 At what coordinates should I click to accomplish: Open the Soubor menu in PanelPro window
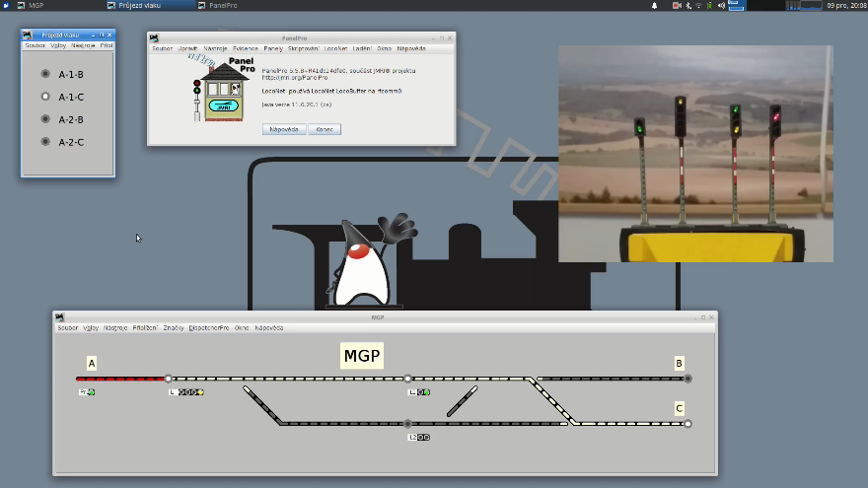162,48
